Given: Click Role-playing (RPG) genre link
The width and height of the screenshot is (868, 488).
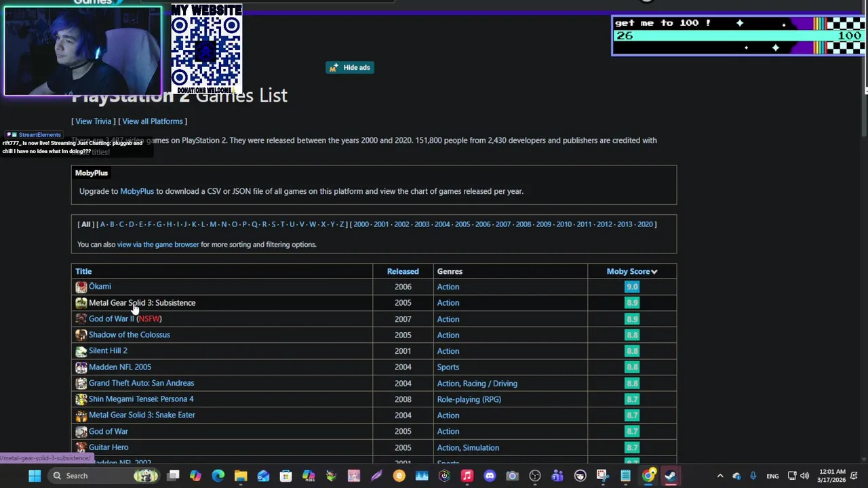Looking at the screenshot, I should click(469, 399).
